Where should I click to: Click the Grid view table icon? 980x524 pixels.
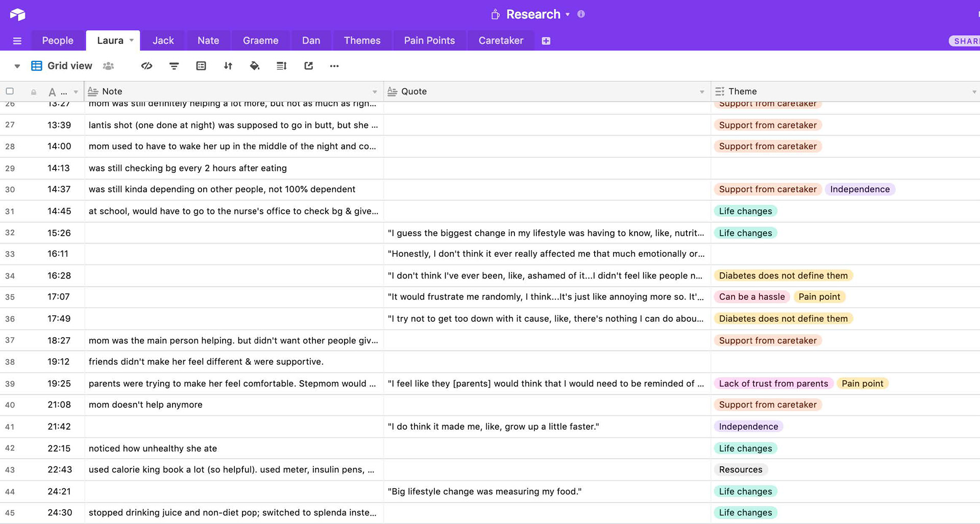coord(37,66)
